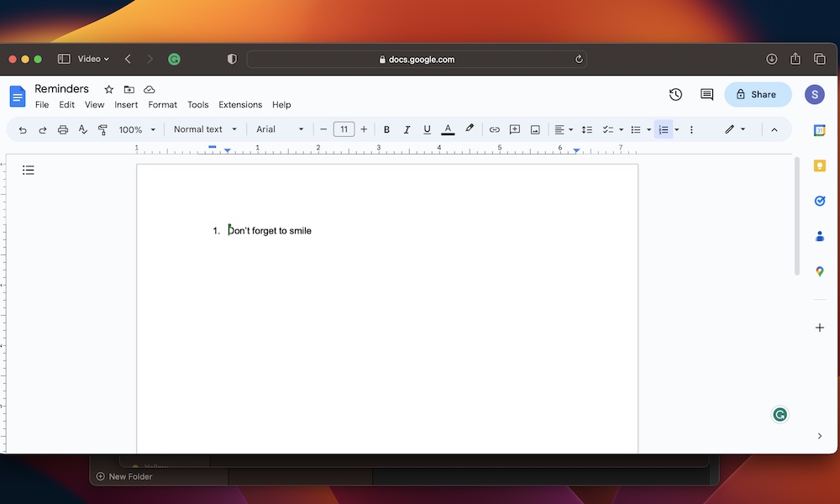Viewport: 840px width, 504px height.
Task: Increase font size with plus button
Action: click(x=364, y=129)
